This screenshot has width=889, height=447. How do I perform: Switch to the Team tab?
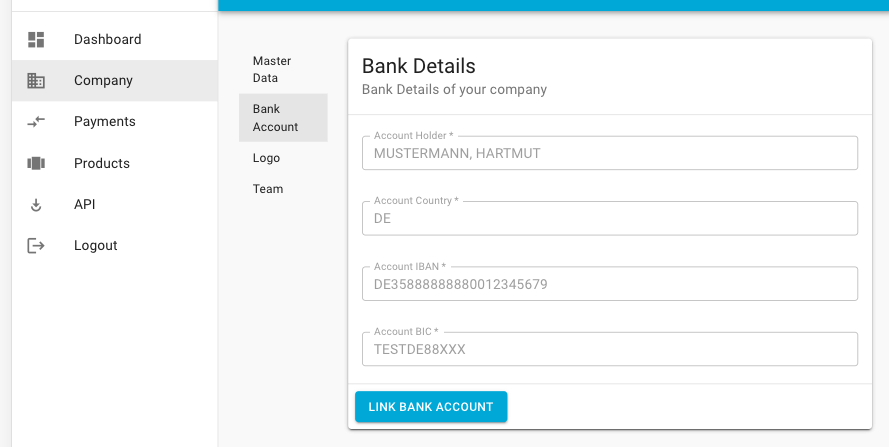(268, 189)
